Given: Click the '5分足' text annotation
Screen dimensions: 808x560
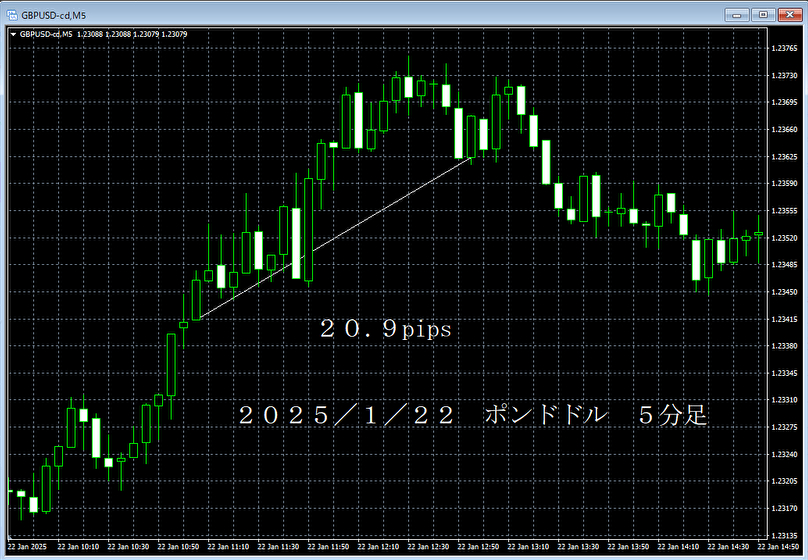Looking at the screenshot, I should point(672,415).
